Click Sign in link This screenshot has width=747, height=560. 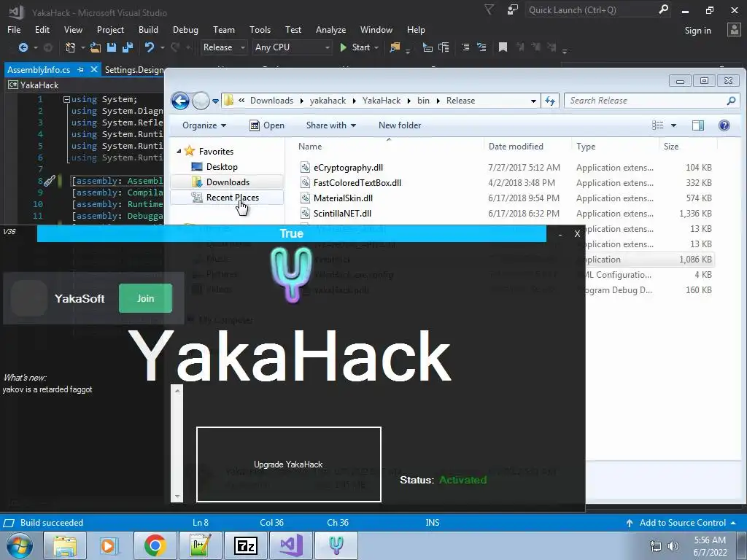click(698, 30)
